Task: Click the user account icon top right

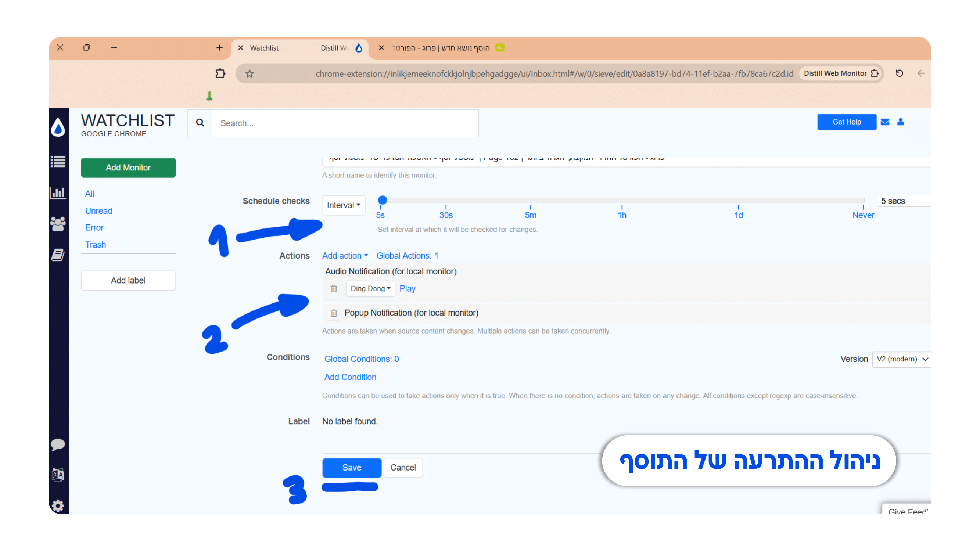Action: 901,122
